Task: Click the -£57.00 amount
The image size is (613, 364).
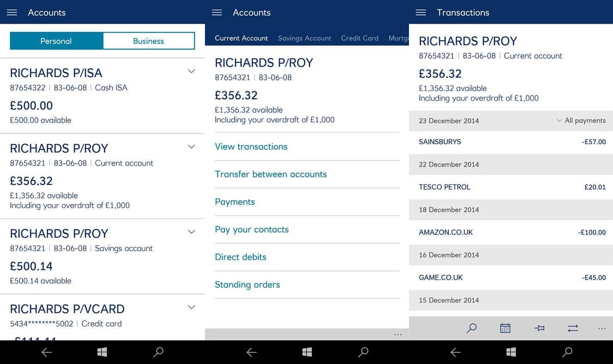Action: click(594, 142)
